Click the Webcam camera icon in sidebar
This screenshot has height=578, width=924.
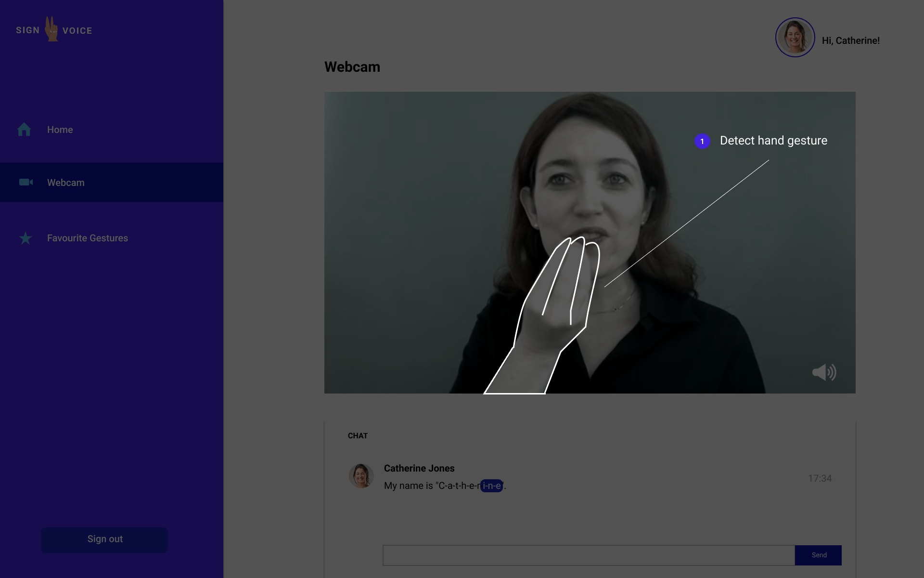point(26,182)
